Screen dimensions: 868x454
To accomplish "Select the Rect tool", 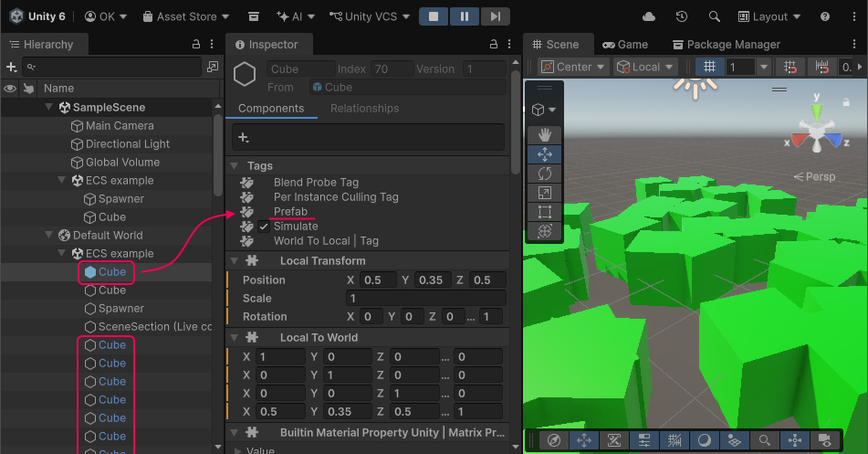I will (x=545, y=212).
